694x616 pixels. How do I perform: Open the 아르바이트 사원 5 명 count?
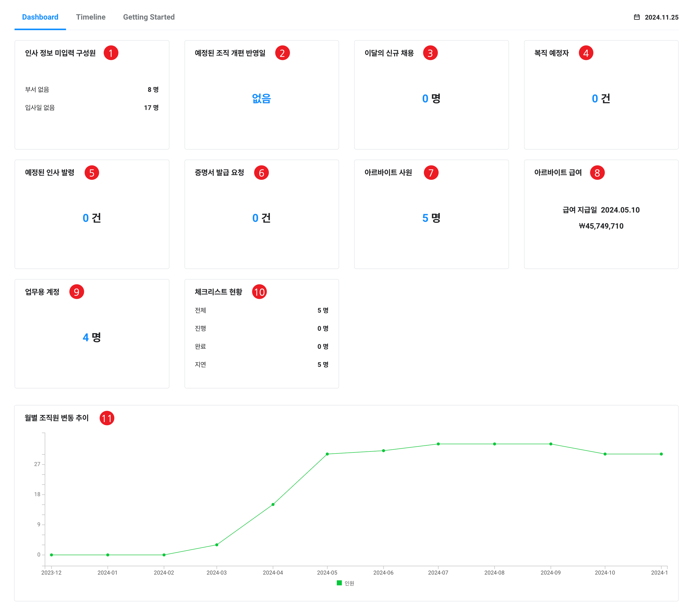coord(431,218)
